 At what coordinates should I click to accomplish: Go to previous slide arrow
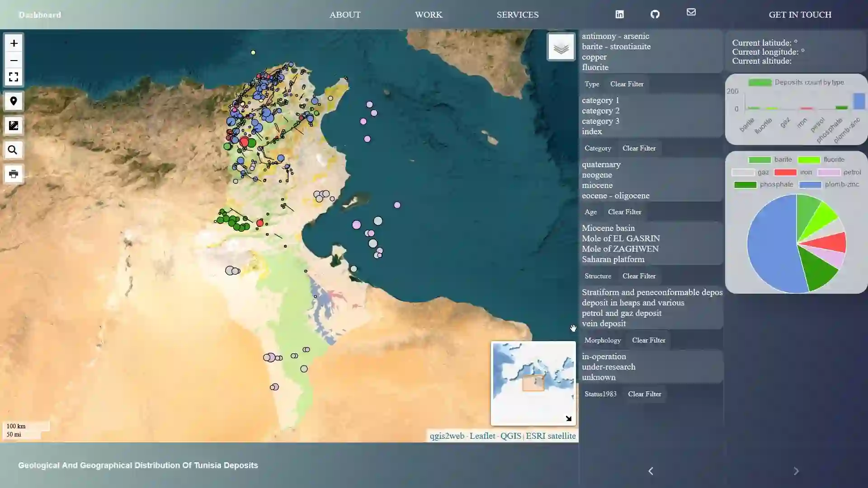coord(651,471)
